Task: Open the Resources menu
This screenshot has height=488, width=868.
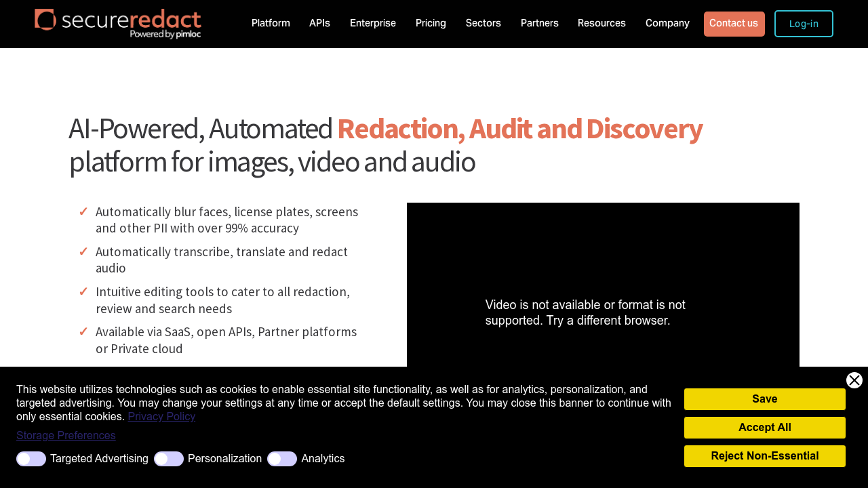Action: (601, 22)
